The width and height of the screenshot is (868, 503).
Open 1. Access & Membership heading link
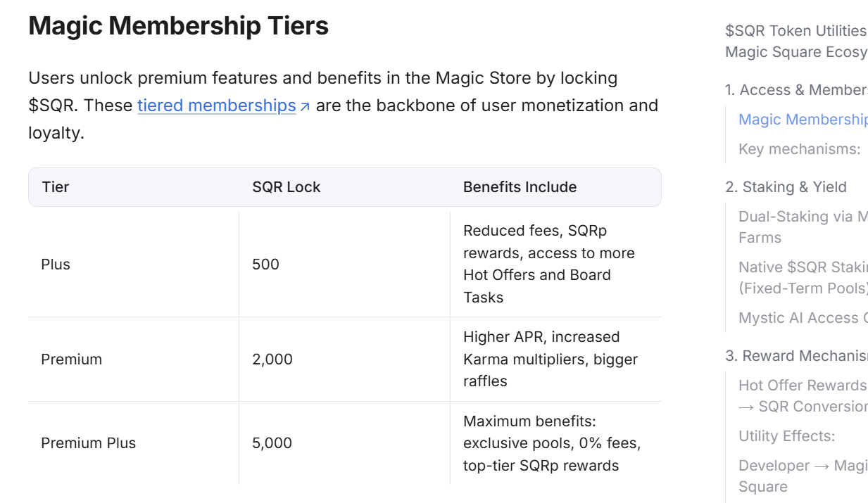(x=796, y=90)
